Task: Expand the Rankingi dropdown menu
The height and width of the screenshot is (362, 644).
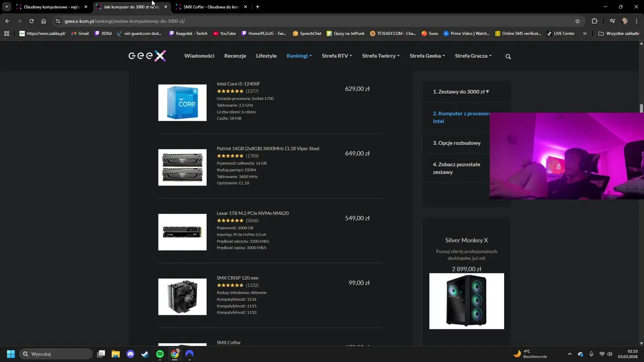Action: [299, 56]
